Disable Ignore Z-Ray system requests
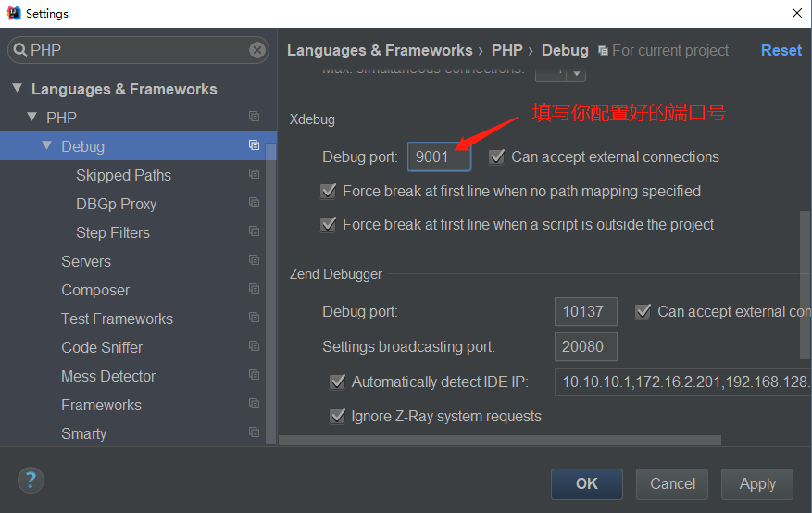This screenshot has width=812, height=513. [337, 416]
